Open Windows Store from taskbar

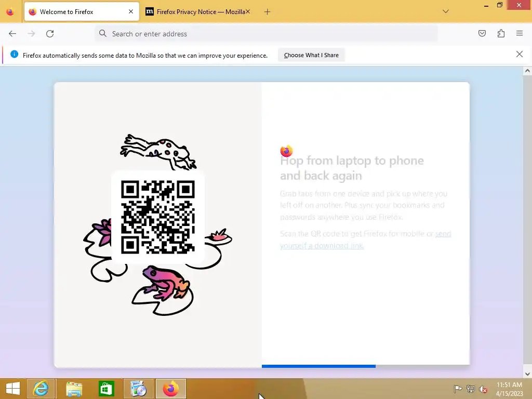pyautogui.click(x=106, y=389)
